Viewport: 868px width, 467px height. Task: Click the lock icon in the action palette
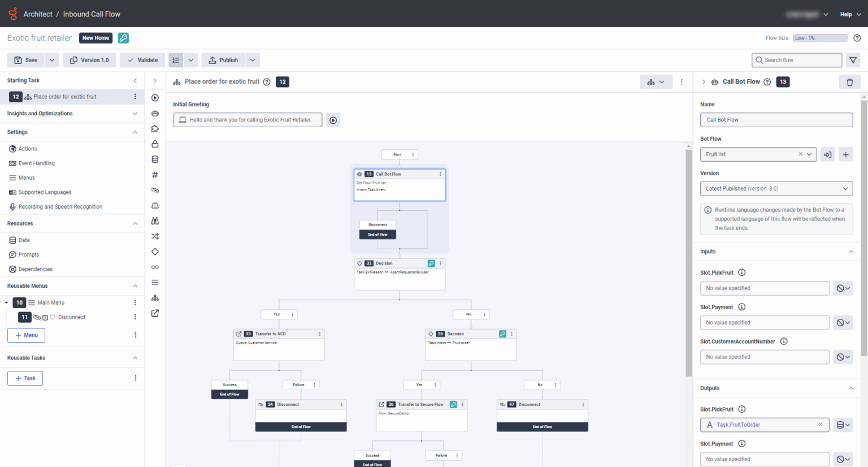155,144
